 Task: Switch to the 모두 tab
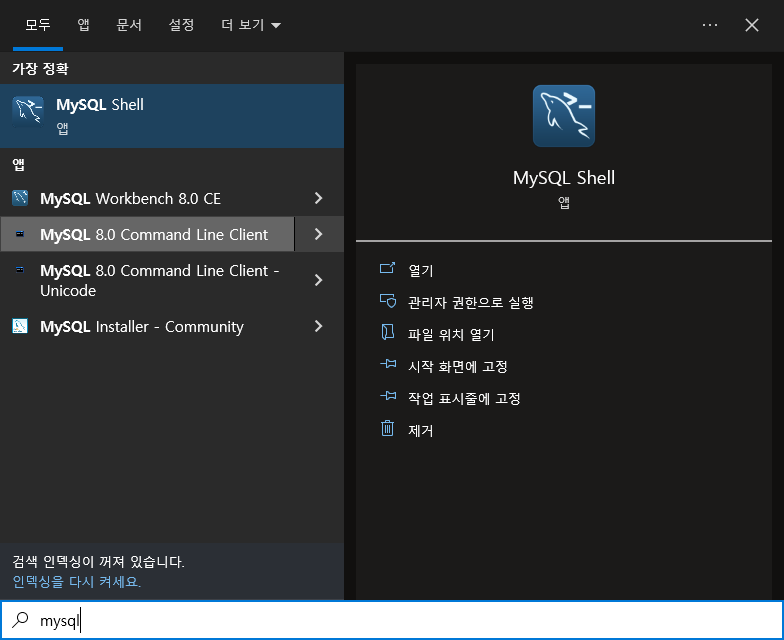pyautogui.click(x=38, y=25)
